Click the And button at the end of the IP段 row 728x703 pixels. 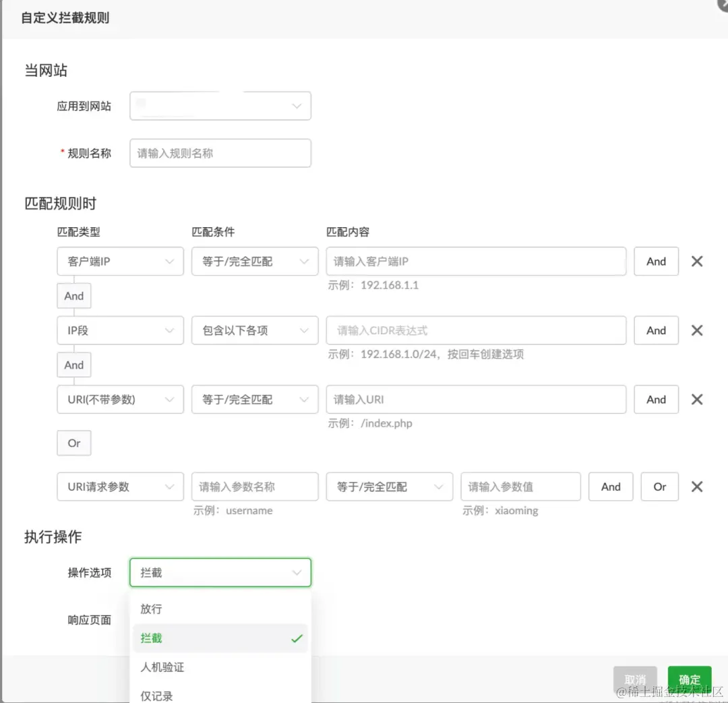(x=655, y=330)
